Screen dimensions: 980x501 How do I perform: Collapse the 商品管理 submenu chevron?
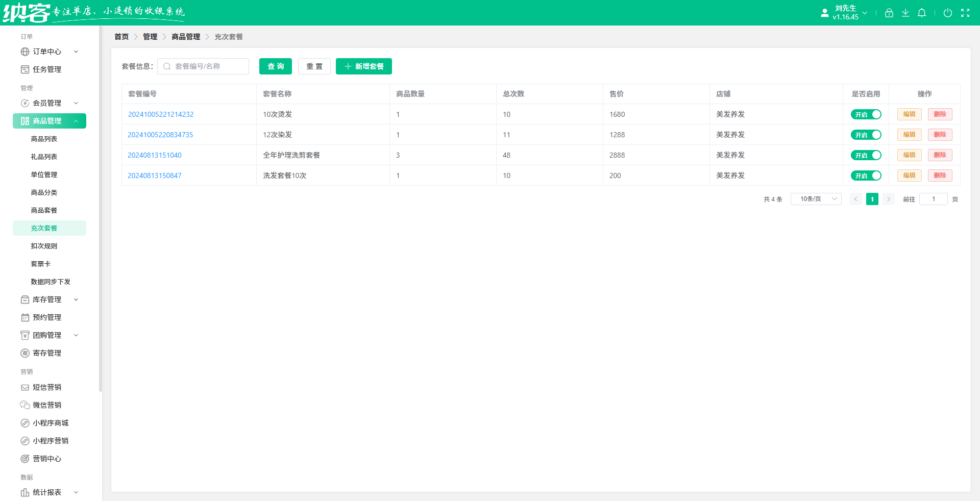click(76, 121)
